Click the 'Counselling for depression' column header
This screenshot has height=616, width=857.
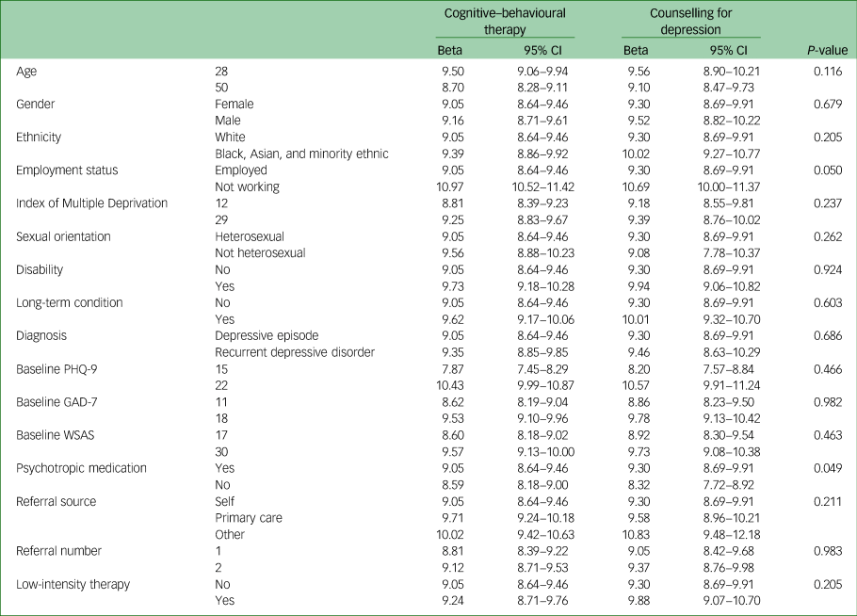pos(691,22)
